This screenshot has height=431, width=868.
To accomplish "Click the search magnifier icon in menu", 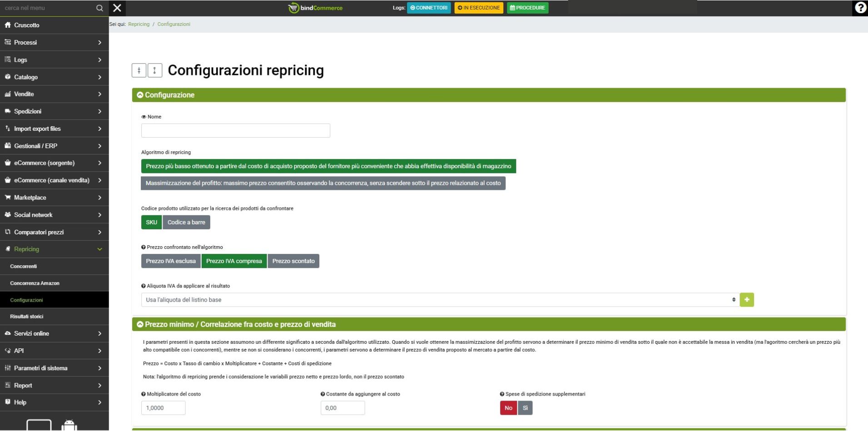I will (x=99, y=8).
